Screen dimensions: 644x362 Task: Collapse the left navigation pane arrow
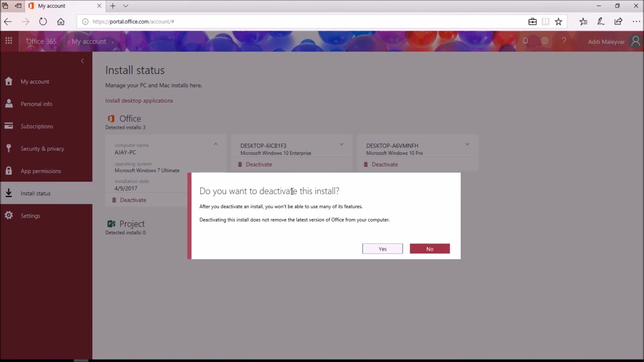point(82,61)
